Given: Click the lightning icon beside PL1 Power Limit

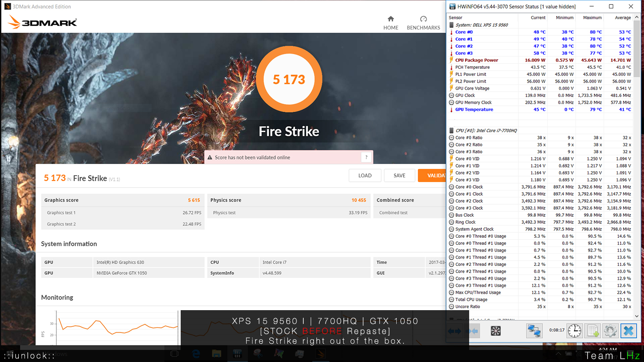Looking at the screenshot, I should (x=451, y=74).
